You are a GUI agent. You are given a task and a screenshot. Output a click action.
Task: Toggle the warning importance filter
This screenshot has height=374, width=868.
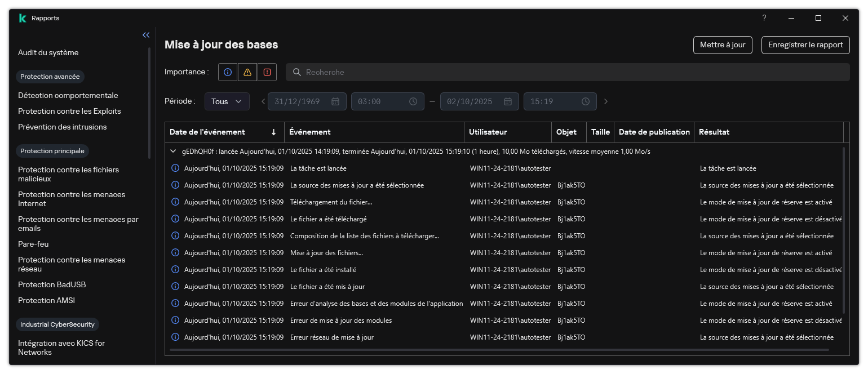click(247, 72)
